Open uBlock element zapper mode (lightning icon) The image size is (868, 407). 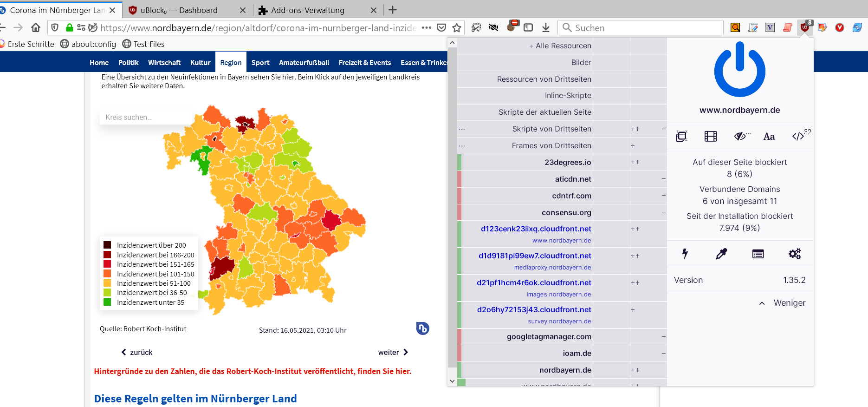coord(685,254)
